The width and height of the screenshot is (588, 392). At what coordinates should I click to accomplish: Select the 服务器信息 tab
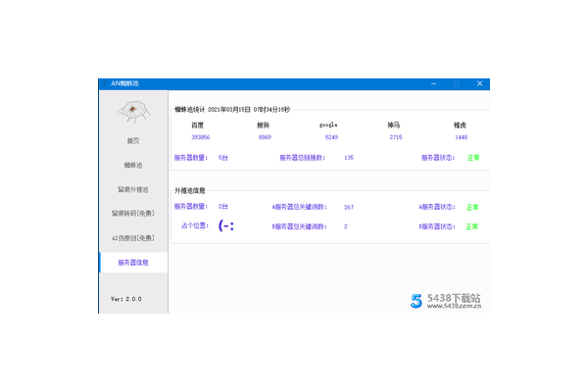click(x=133, y=262)
